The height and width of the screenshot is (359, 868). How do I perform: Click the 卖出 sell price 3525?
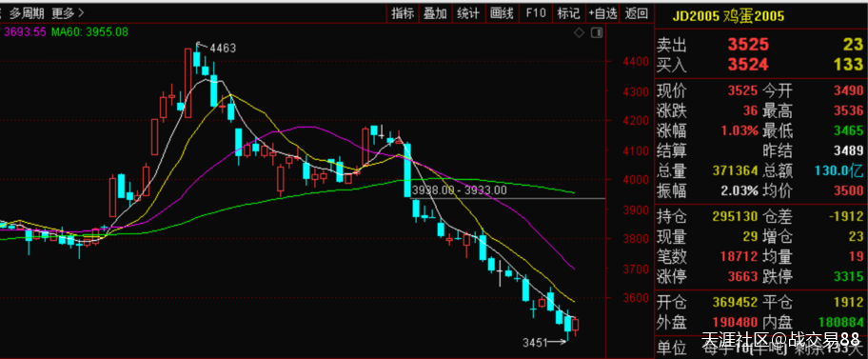pos(748,45)
